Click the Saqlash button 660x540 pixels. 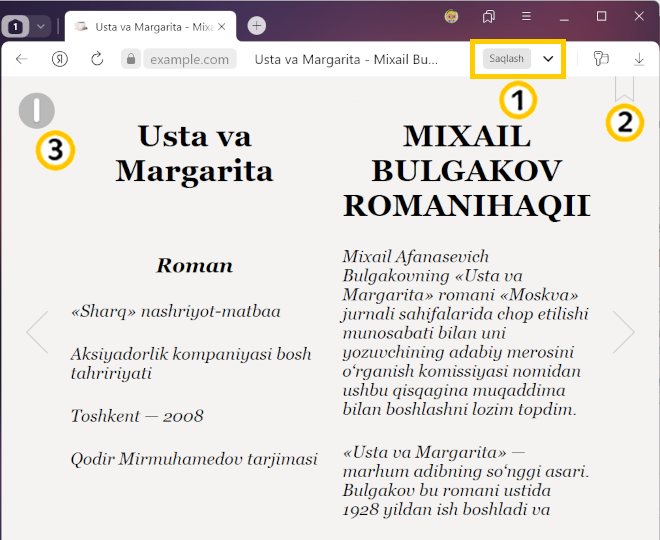click(506, 59)
